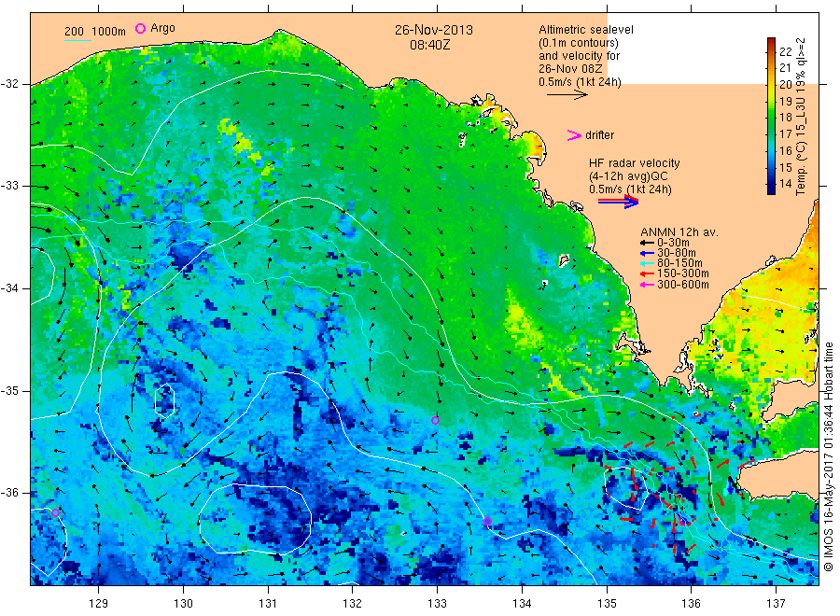
Task: Click the temperature color bar gradient
Action: tap(772, 116)
